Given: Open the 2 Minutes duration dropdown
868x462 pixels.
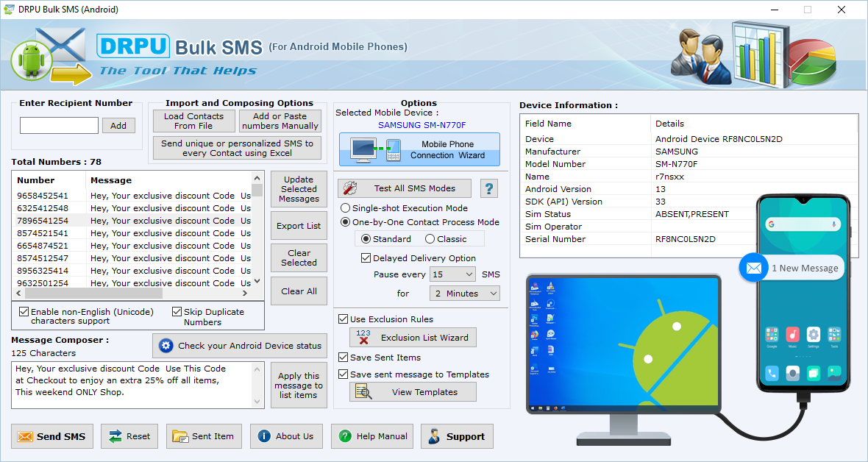Looking at the screenshot, I should click(464, 294).
